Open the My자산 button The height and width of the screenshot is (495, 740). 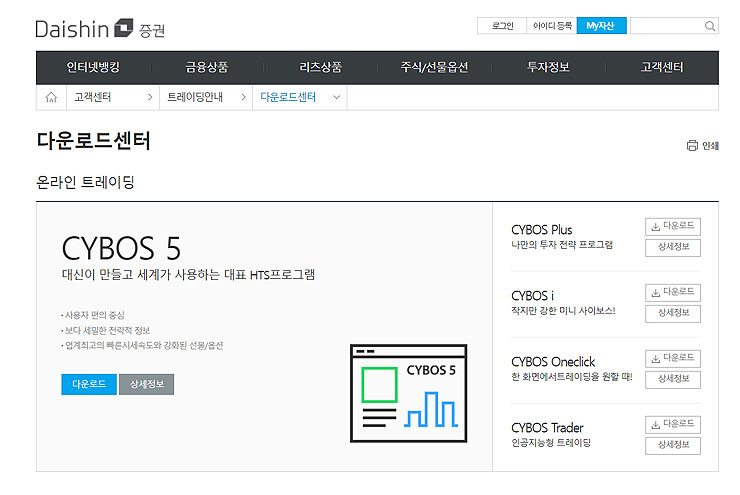602,26
